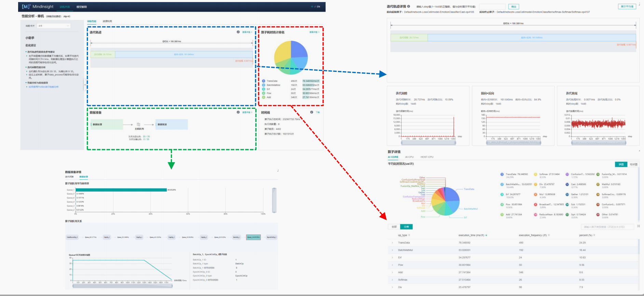Screen dimensions: 644x296
Task: Open 查看详情 link in 算子耗时统计排名 panel
Action: pos(314,32)
